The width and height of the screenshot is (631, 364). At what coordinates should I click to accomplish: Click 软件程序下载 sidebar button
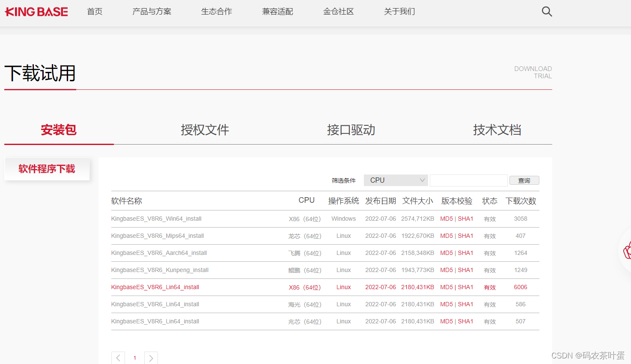pos(47,169)
